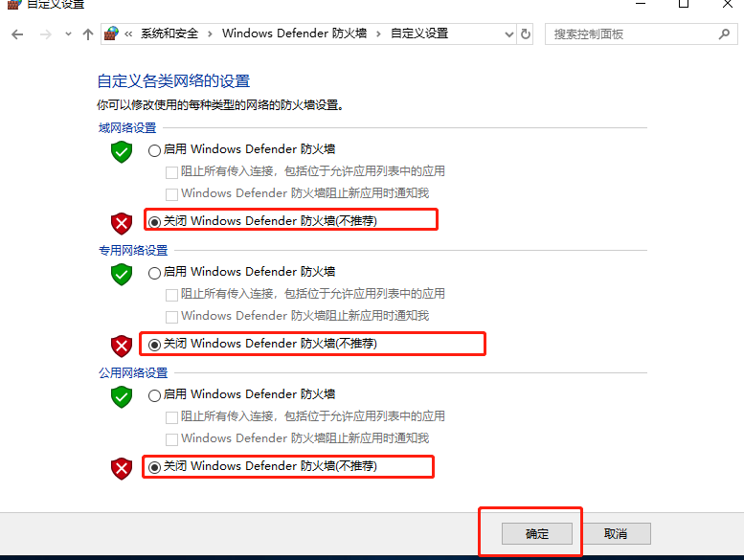Select 关闭 Windows Defender 防火墙 under 专用网络设置
The width and height of the screenshot is (744, 560).
[x=262, y=345]
